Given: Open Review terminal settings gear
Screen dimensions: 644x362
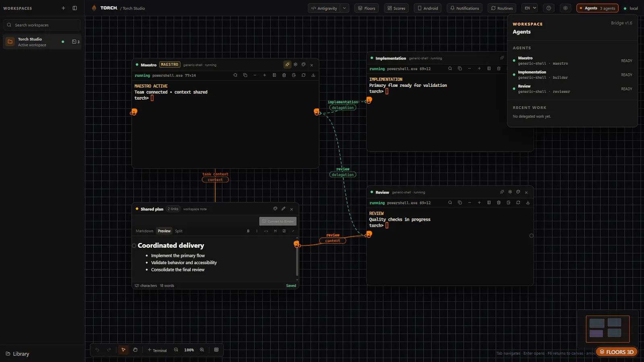Looking at the screenshot, I should 510,192.
